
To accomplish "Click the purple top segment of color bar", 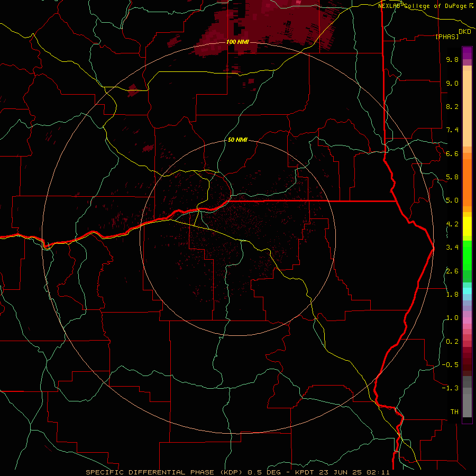I will click(x=467, y=53).
